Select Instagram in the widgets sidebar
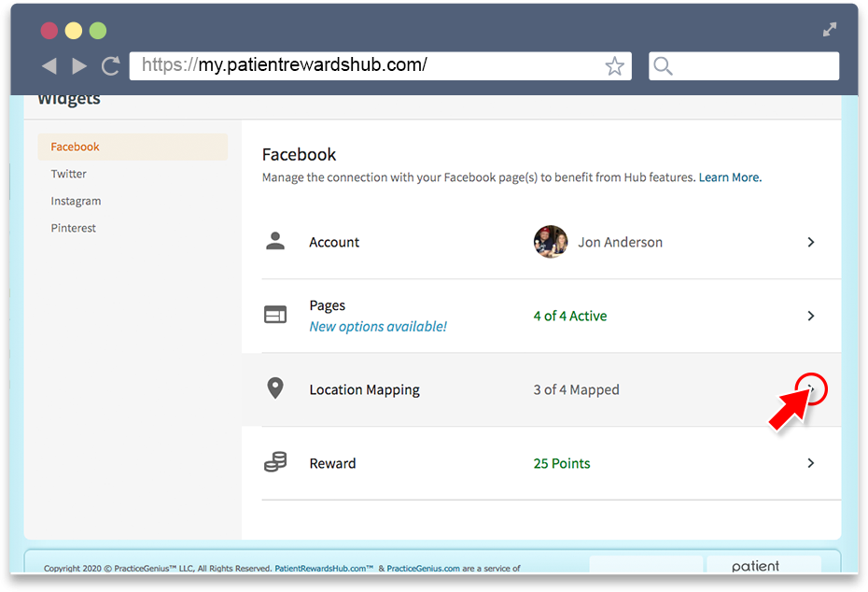 (x=76, y=201)
